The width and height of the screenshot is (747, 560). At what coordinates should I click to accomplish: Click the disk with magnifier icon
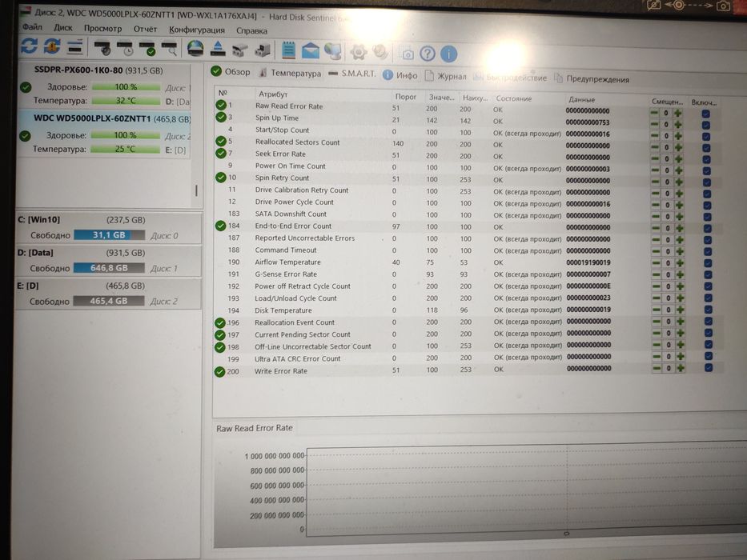169,49
